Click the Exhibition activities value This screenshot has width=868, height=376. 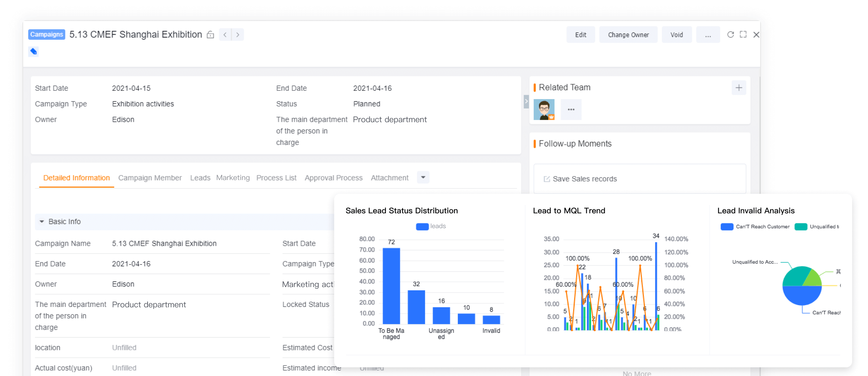point(143,104)
